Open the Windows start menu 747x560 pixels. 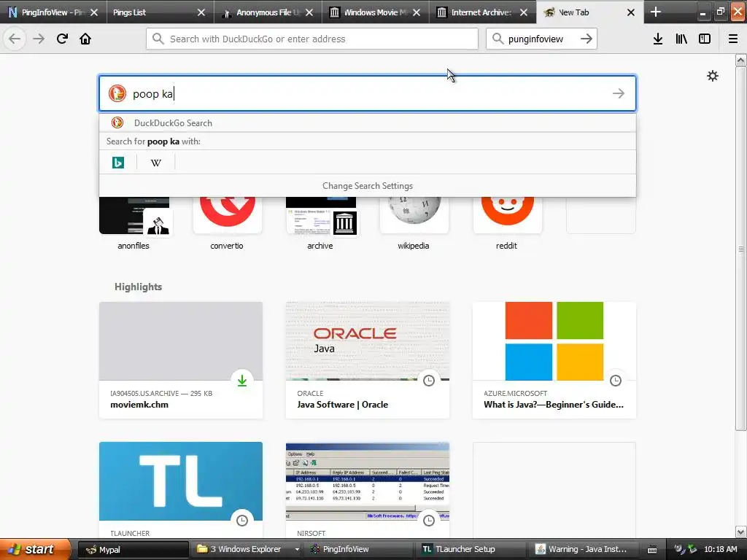click(35, 550)
